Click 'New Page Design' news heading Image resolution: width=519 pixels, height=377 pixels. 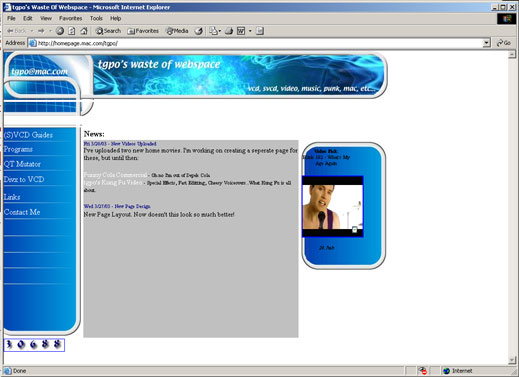132,206
